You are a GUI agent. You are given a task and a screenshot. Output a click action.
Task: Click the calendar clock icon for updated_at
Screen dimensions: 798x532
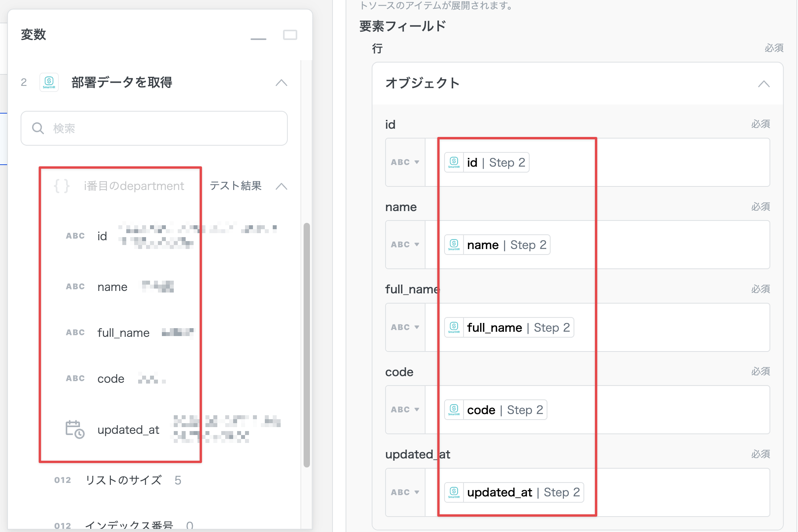pyautogui.click(x=74, y=429)
